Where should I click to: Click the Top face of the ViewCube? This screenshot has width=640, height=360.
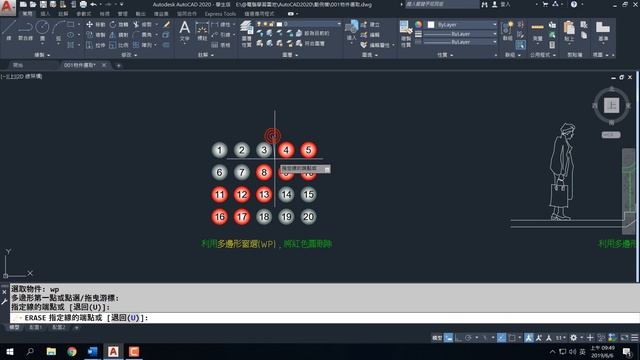click(611, 105)
